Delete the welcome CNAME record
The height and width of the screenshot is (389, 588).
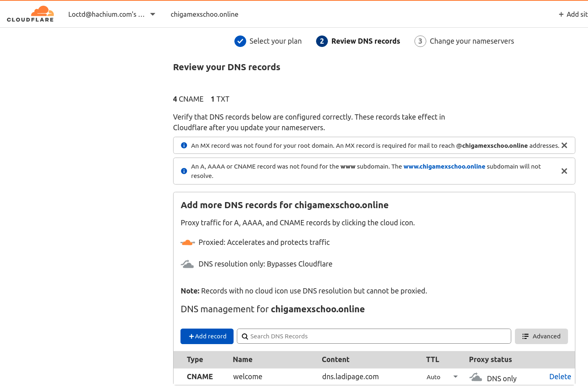[560, 377]
